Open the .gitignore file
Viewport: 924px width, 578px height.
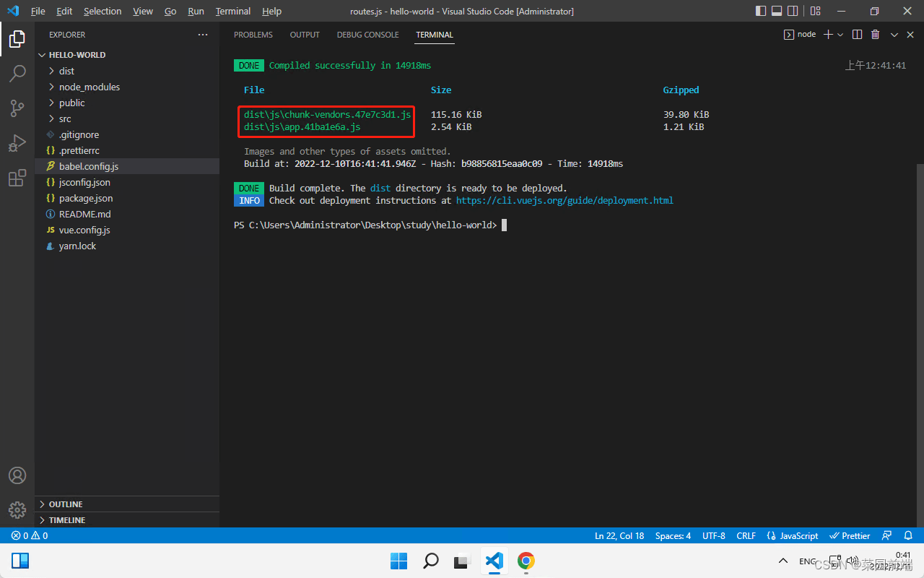tap(127, 134)
